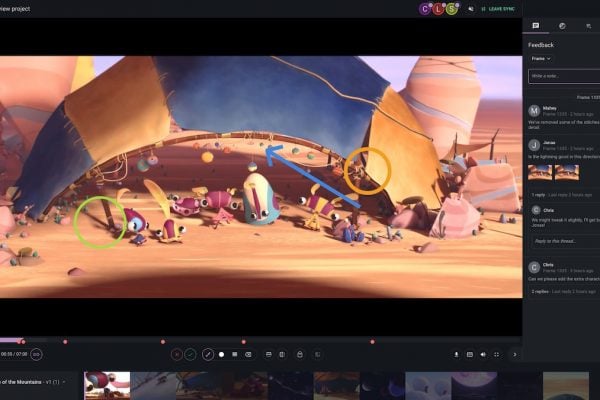Select the moon filmstrip thumbnail
The image size is (600, 400).
click(474, 386)
